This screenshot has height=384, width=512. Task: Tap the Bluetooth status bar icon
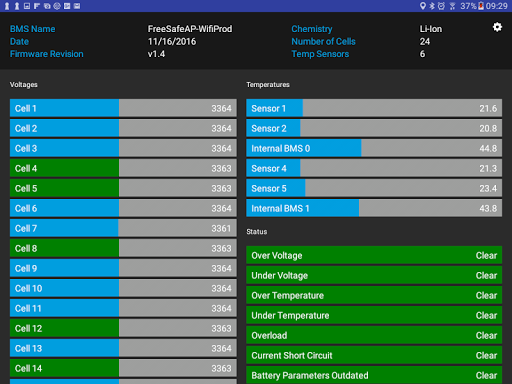point(432,6)
